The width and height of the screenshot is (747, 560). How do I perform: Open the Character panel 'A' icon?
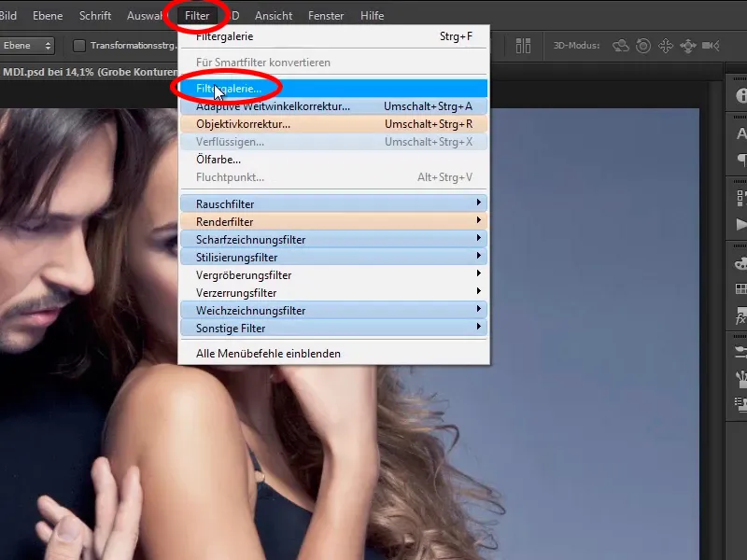coord(741,133)
